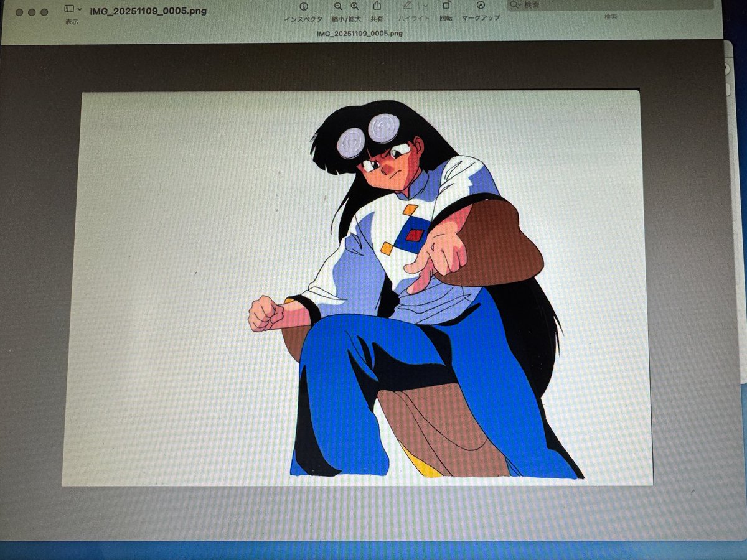Click the zoom out magnifier icon
This screenshot has height=560, width=747.
coord(338,7)
